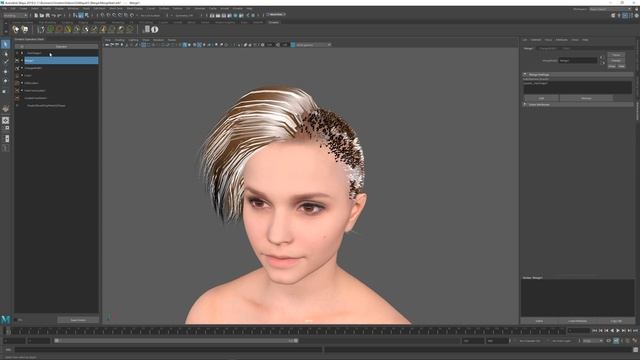Screen dimensions: 640x360
Task: Toggle the checkbox at bottom of Groom Editor
Action: (16, 320)
